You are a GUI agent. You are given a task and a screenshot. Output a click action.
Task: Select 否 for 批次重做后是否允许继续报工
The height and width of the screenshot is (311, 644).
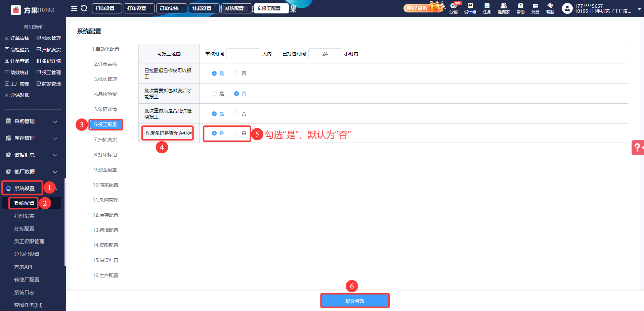click(x=237, y=114)
